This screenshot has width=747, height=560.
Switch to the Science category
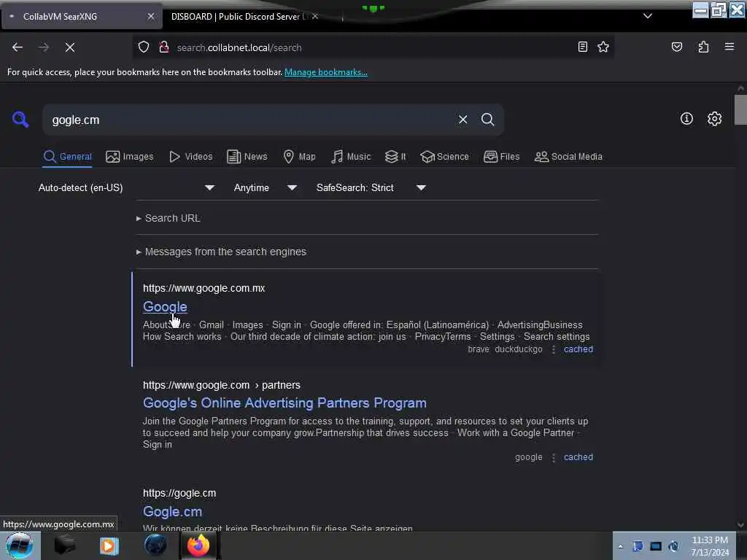click(x=444, y=157)
